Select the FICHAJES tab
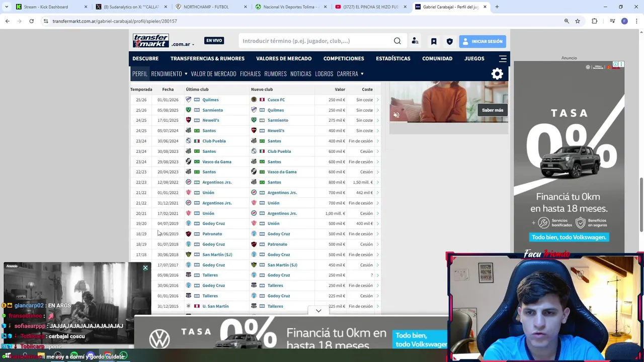Image resolution: width=644 pixels, height=362 pixels. [250, 73]
